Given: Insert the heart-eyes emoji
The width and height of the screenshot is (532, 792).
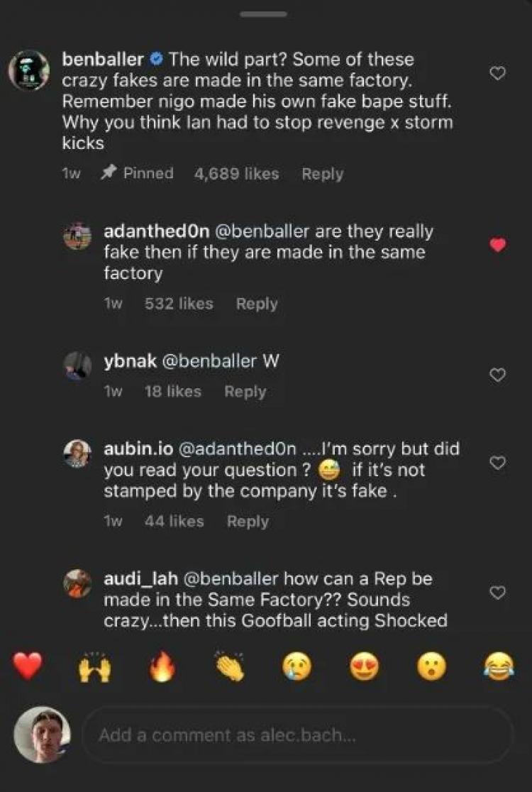Looking at the screenshot, I should (x=365, y=666).
